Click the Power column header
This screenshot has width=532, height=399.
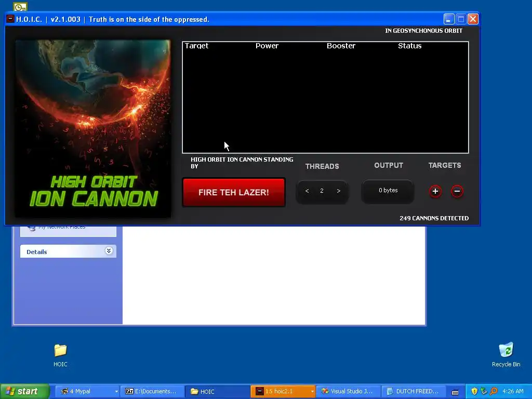[267, 46]
